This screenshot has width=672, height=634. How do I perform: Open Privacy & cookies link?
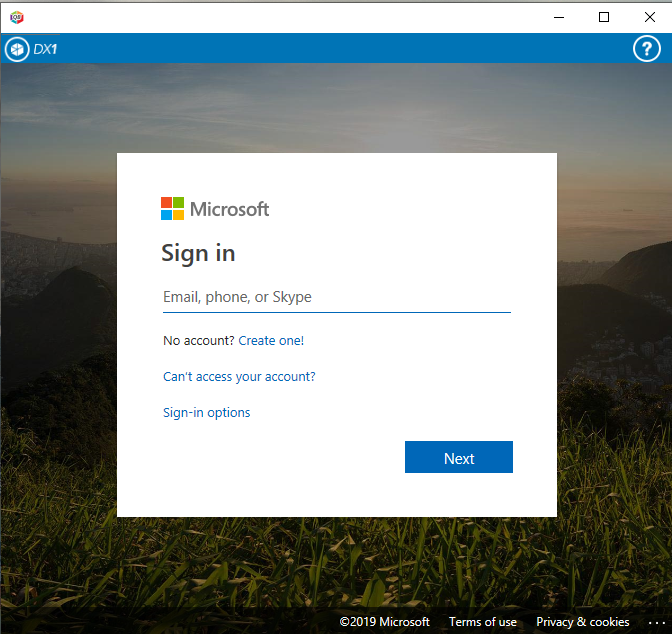point(582,622)
